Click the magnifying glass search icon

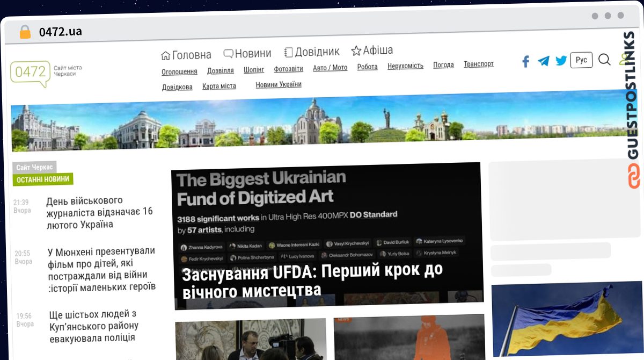point(604,60)
